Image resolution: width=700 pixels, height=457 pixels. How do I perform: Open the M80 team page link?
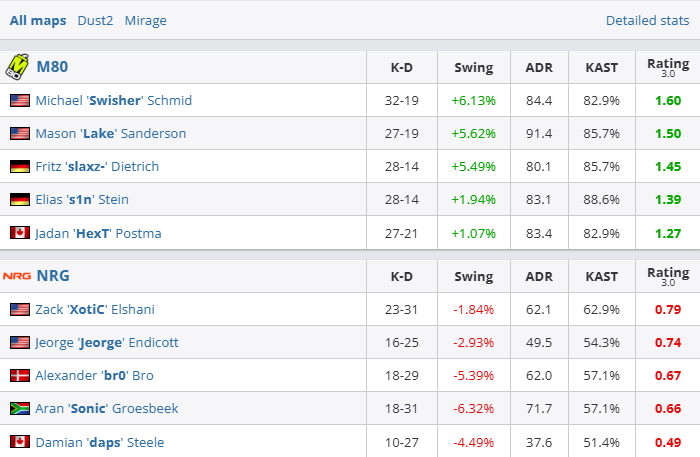[52, 67]
